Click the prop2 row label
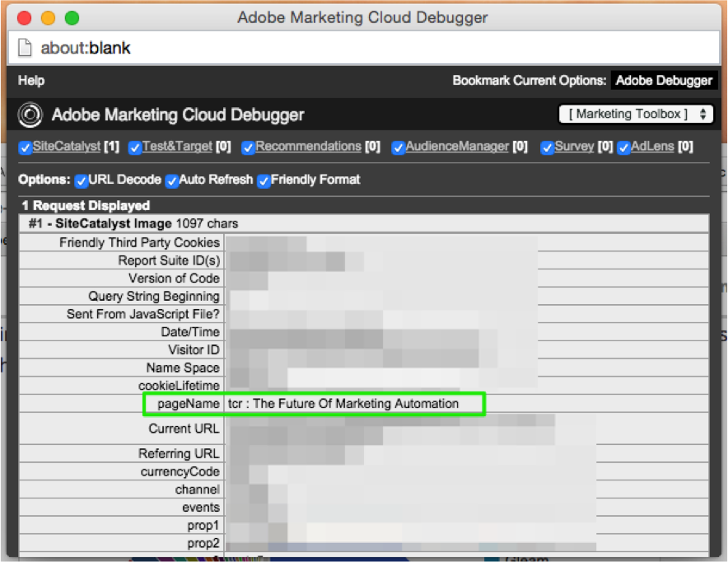The width and height of the screenshot is (728, 562). (203, 543)
